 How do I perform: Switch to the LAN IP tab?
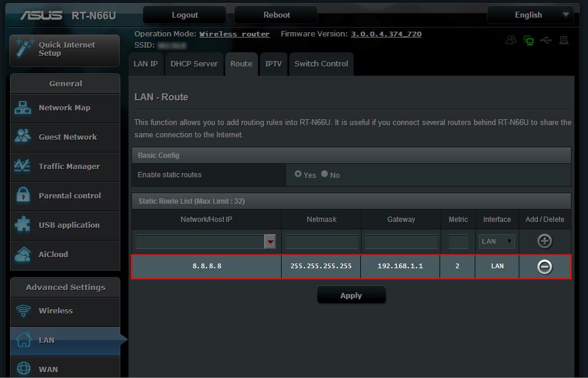[146, 64]
